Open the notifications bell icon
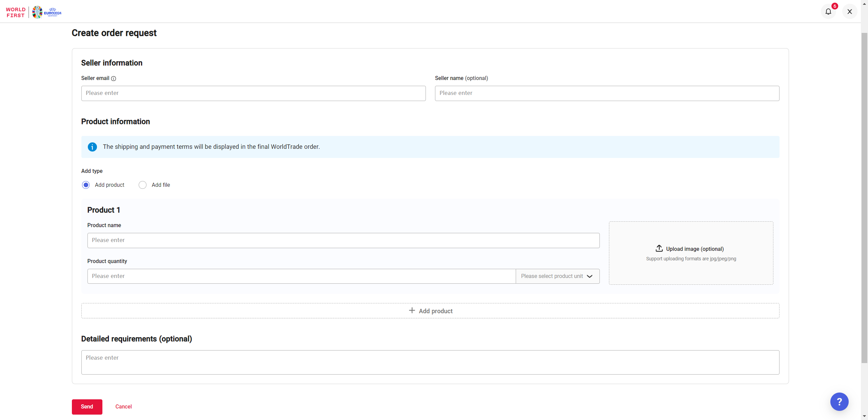Image resolution: width=868 pixels, height=420 pixels. click(828, 12)
